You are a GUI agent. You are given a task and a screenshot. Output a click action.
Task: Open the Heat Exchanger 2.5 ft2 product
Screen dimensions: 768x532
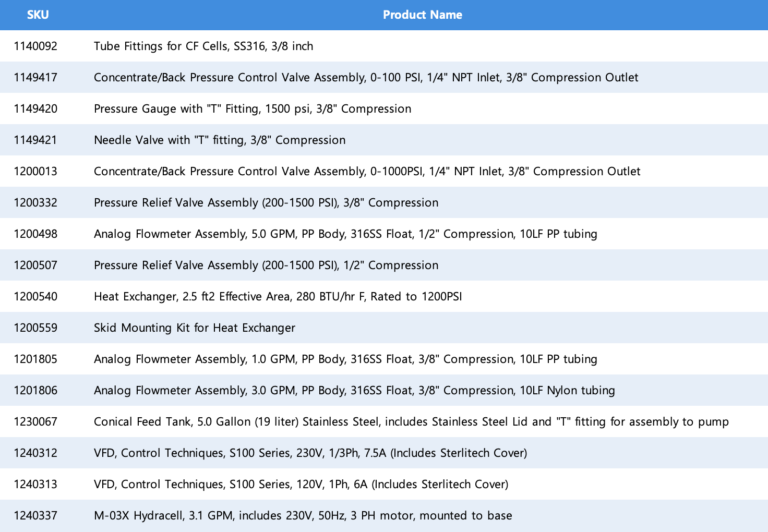point(278,296)
